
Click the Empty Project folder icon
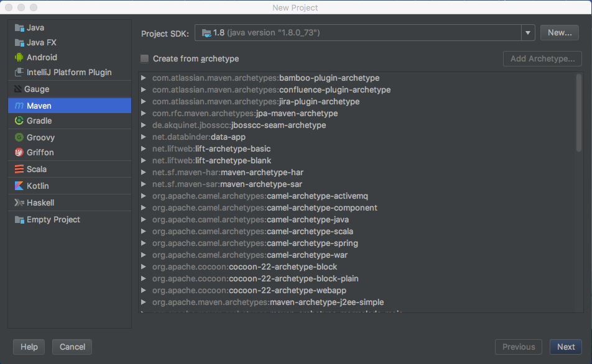(19, 219)
